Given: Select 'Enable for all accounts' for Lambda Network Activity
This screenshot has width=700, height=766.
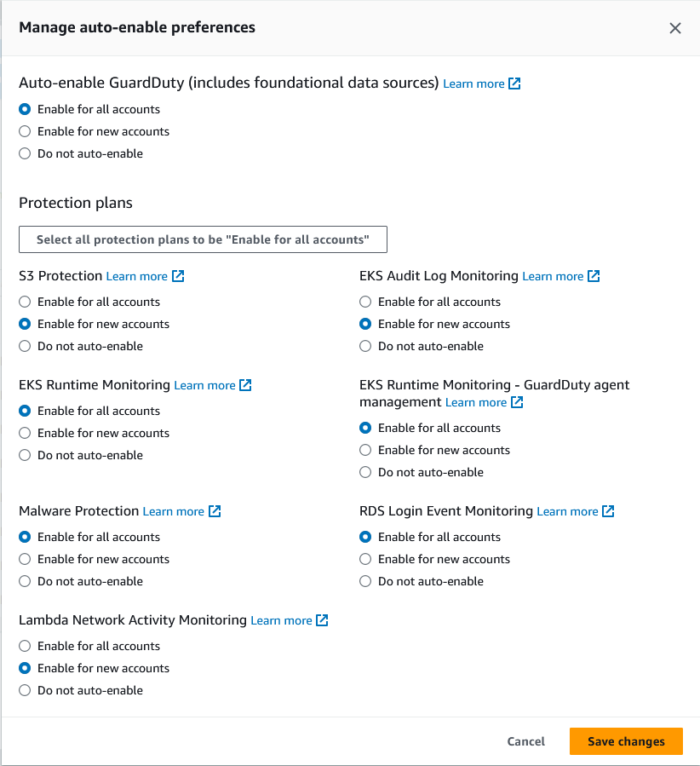Looking at the screenshot, I should tap(25, 646).
